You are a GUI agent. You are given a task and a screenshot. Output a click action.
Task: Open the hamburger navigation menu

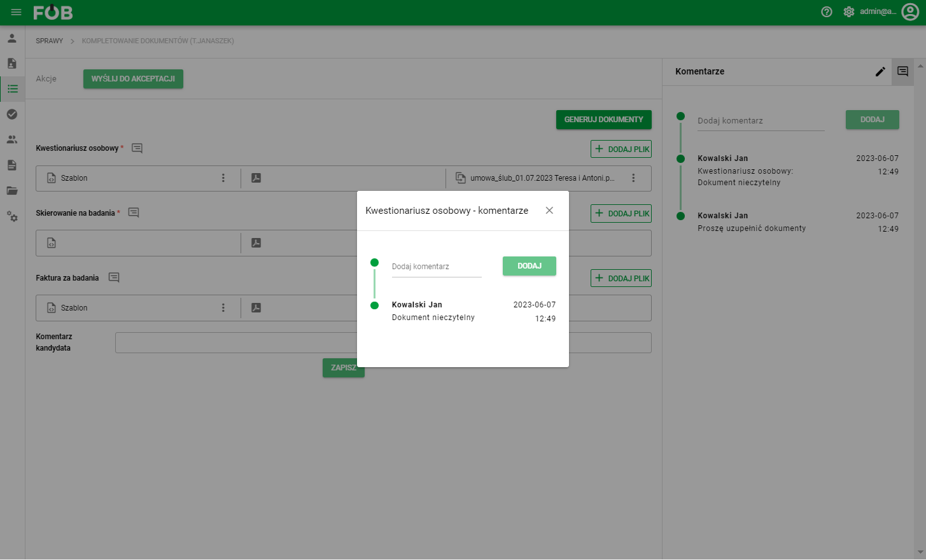(17, 12)
